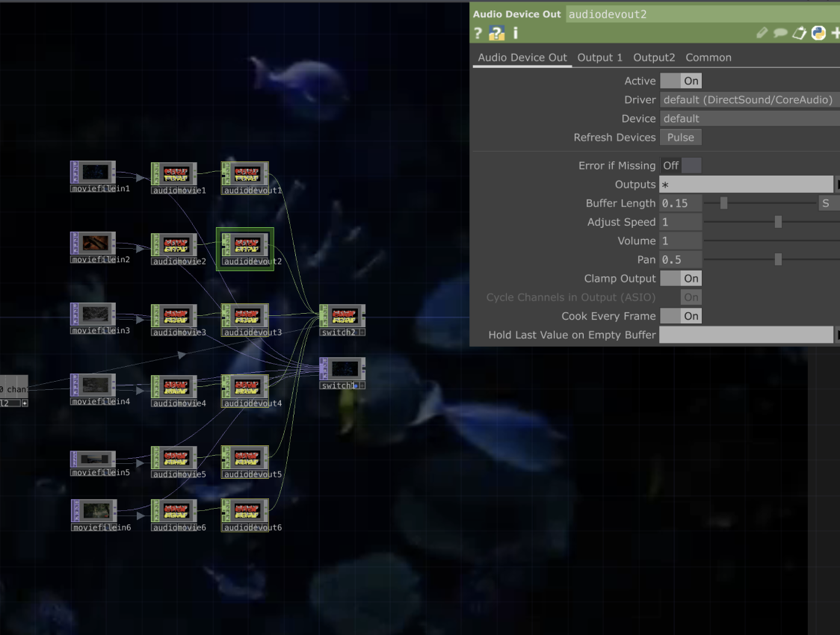840x635 pixels.
Task: Open the Device selection dropdown
Action: (749, 118)
